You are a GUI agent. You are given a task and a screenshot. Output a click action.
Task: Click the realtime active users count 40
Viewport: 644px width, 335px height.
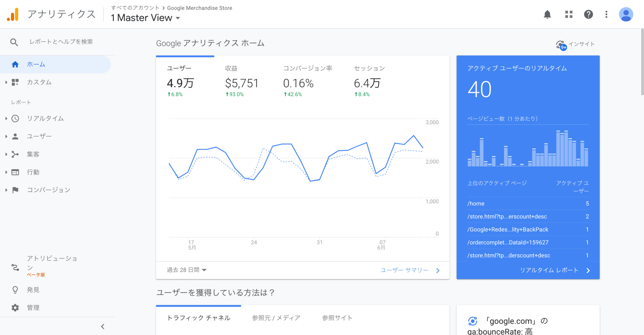pos(479,90)
